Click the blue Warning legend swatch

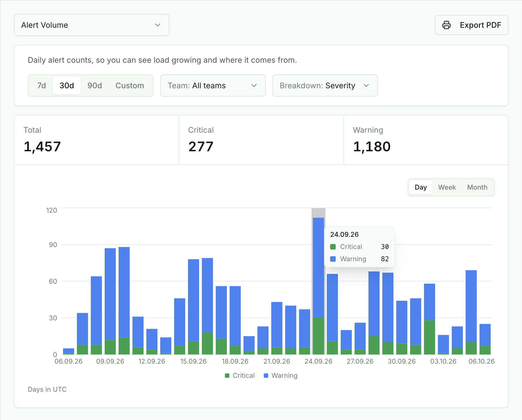coord(266,376)
